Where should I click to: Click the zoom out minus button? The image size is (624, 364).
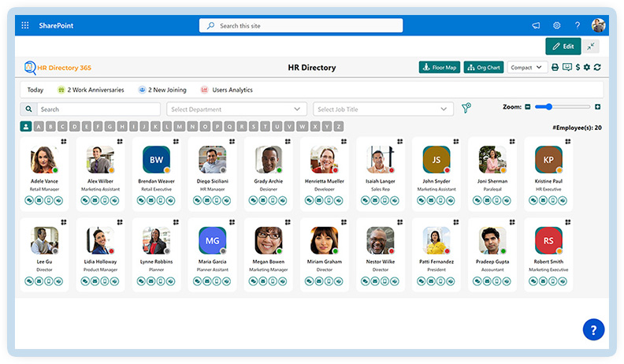point(528,106)
